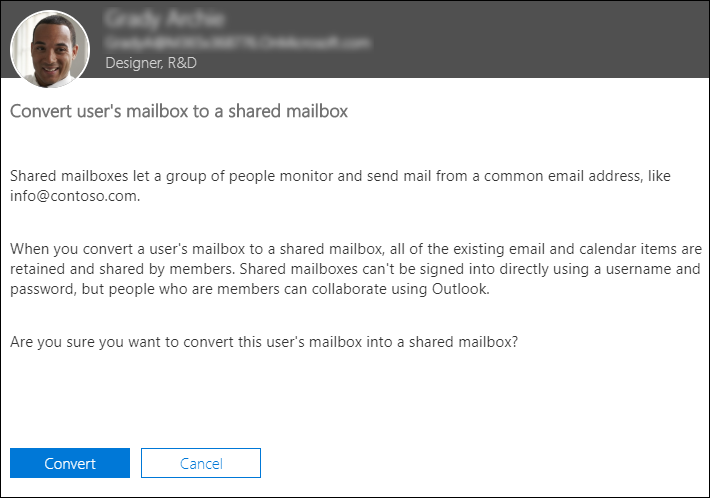Click the word Outlook ending the paragraph

(x=459, y=289)
